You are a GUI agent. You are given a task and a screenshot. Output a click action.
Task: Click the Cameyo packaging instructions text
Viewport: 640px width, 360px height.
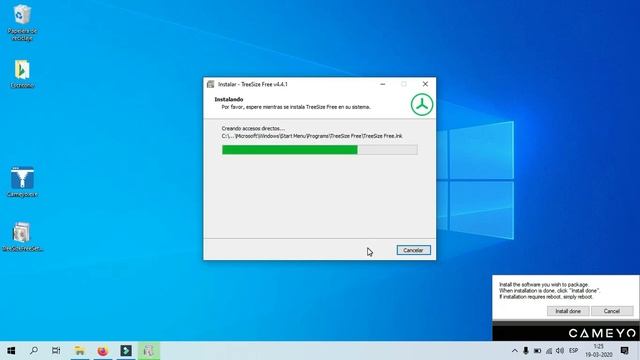(549, 291)
